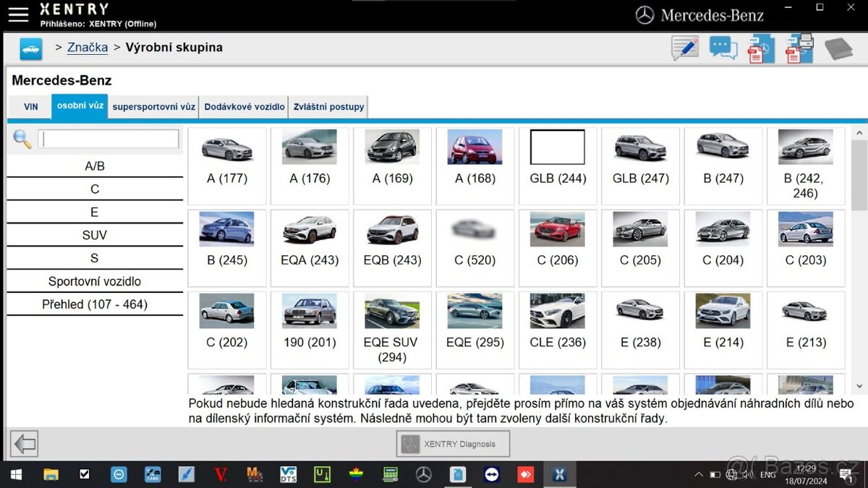Click the blue car vehicle selection icon

pos(30,48)
